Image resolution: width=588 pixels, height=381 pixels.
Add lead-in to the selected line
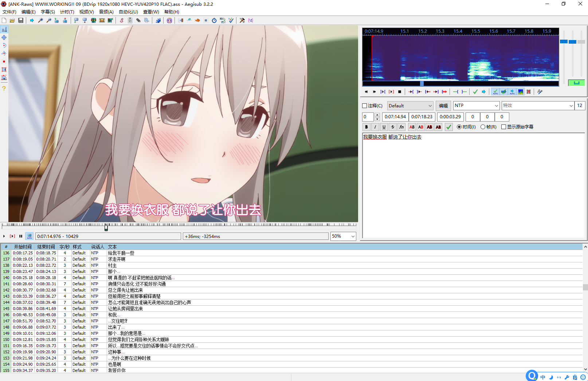455,92
